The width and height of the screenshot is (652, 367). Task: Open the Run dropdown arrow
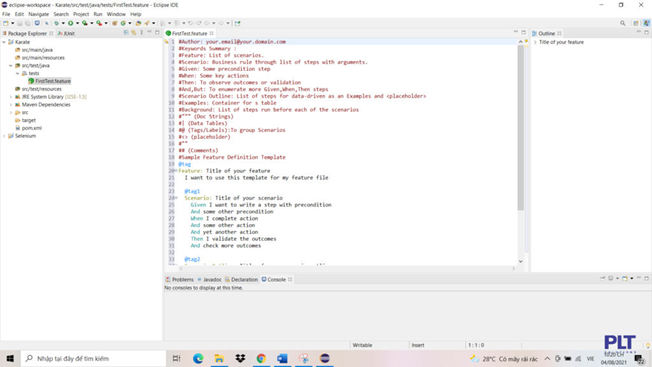pyautogui.click(x=77, y=23)
